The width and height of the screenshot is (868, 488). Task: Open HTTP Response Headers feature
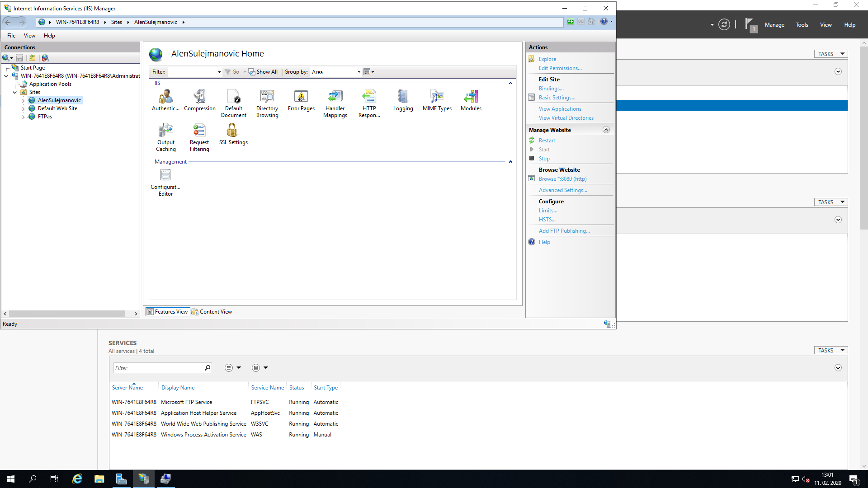[369, 103]
